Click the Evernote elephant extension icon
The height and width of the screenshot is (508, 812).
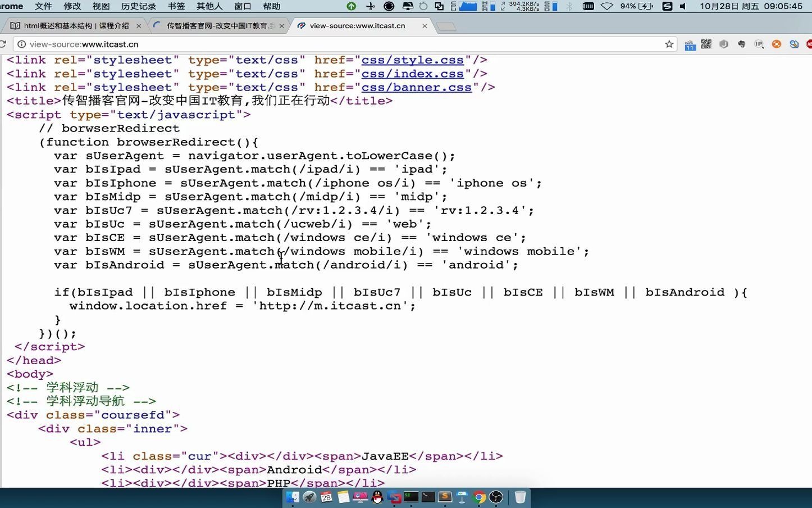[x=741, y=44]
